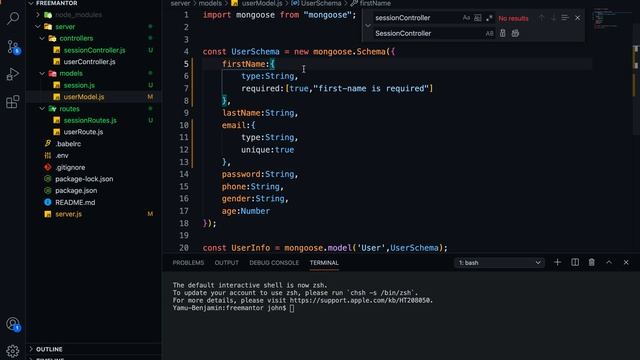
Task: Click the firstName breadcrumb segment
Action: 371,3
